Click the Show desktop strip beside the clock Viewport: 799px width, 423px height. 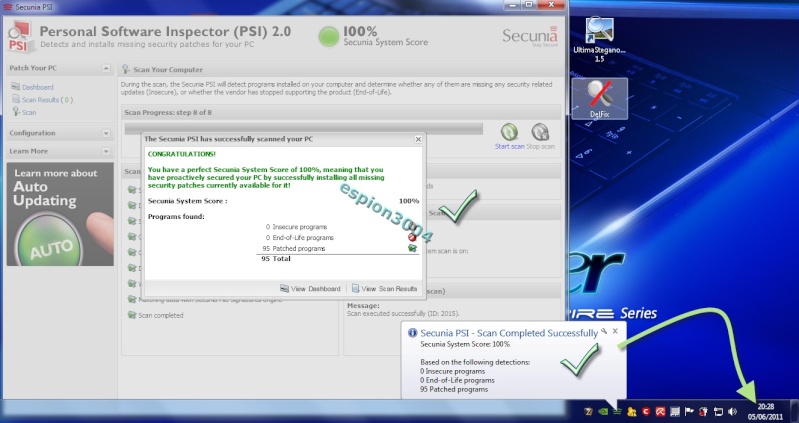coord(794,411)
